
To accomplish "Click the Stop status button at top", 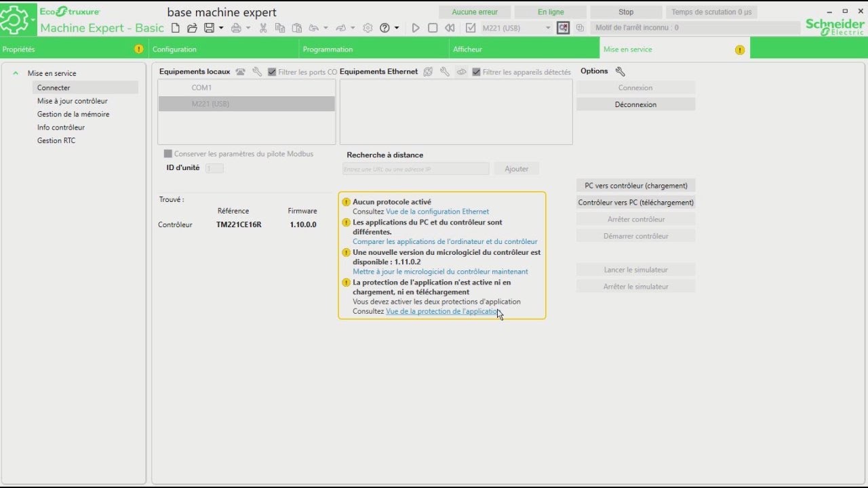I will coord(626,12).
